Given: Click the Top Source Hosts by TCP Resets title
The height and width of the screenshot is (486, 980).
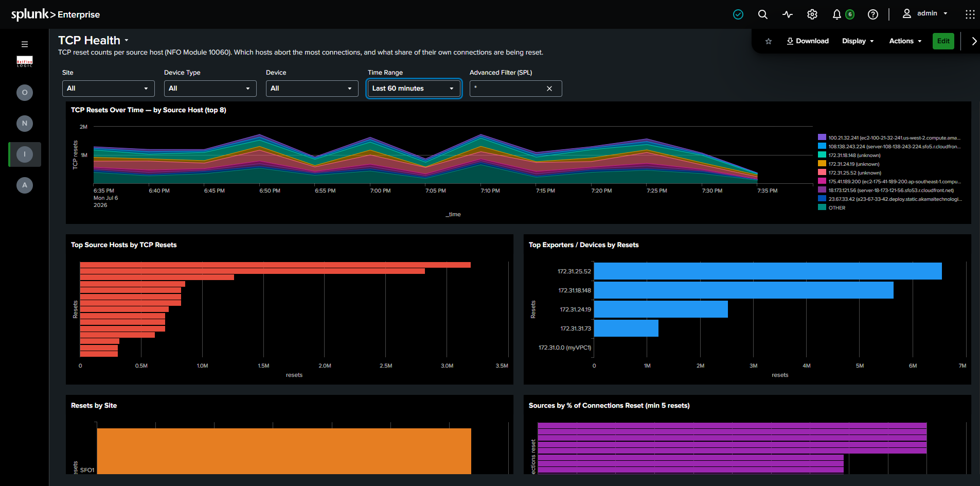Looking at the screenshot, I should pos(123,245).
